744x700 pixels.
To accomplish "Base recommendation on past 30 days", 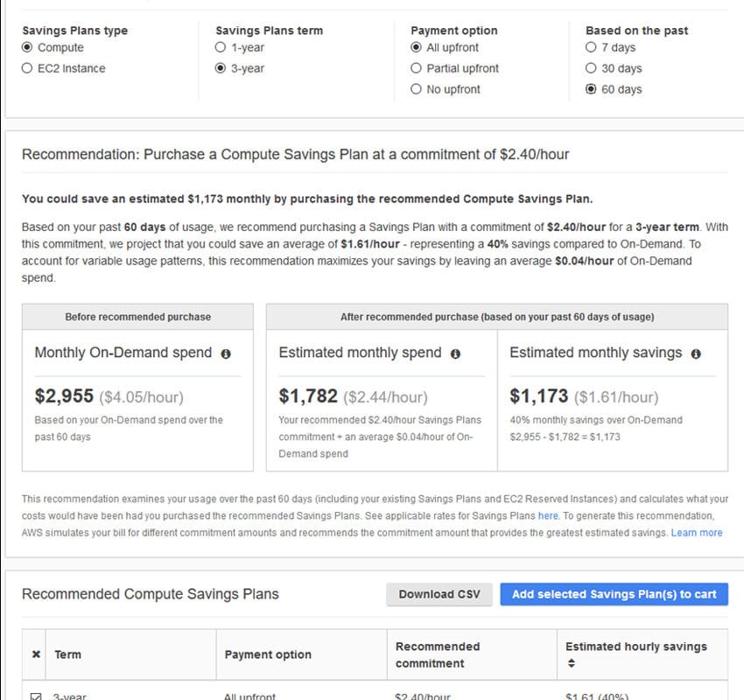I will [x=591, y=68].
